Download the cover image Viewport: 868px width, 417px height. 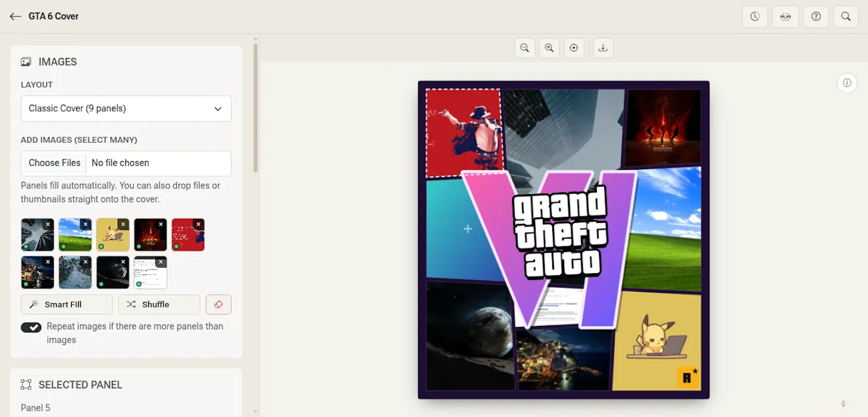click(603, 48)
